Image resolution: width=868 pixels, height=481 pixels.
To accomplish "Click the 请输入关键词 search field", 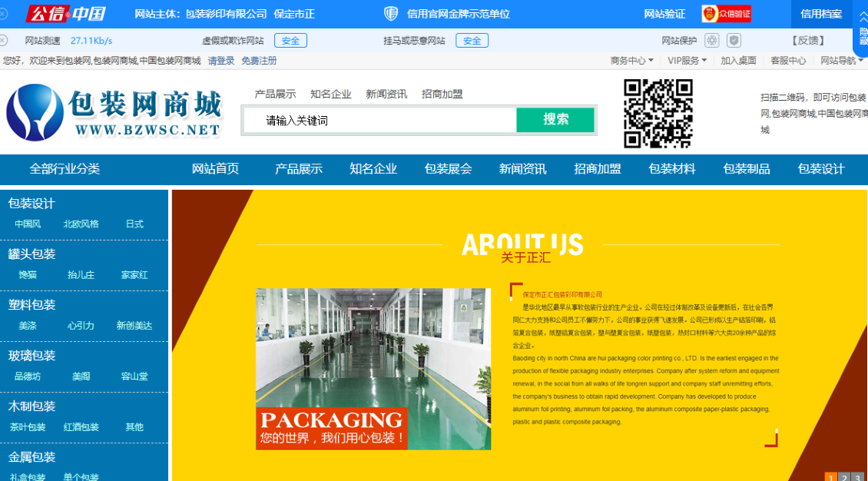I will click(x=379, y=120).
